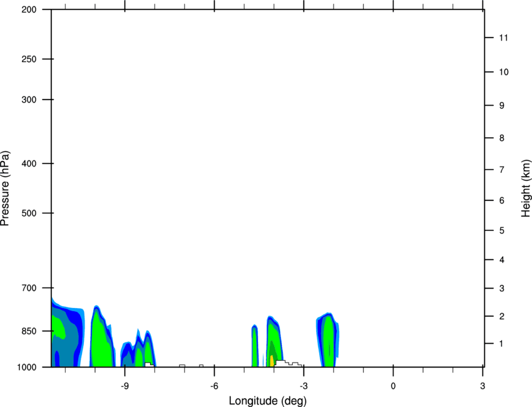Click the 850 pressure tick label
The height and width of the screenshot is (407, 532).
click(29, 331)
